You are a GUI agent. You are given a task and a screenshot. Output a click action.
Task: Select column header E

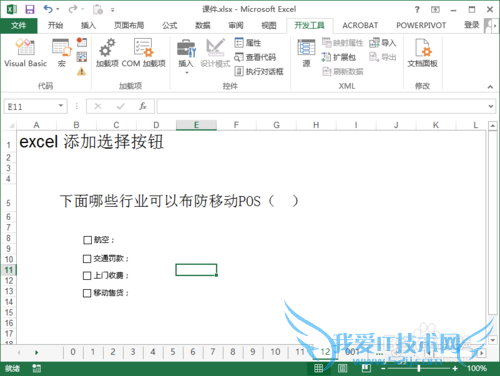pos(196,125)
